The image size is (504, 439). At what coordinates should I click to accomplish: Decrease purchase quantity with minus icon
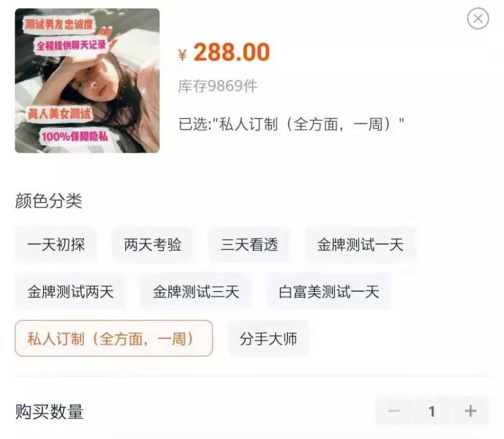coord(394,411)
